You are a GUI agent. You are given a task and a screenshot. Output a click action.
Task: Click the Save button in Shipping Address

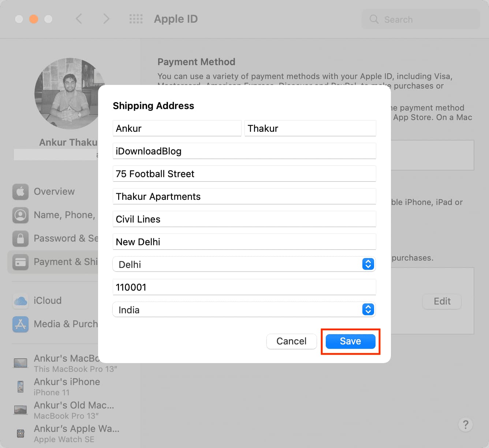click(350, 341)
